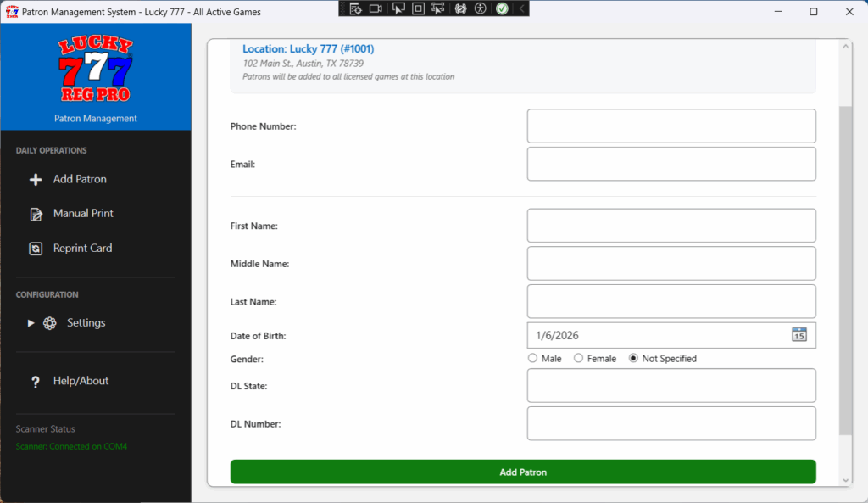Click the Date of Birth text 1/6/2026

(557, 336)
